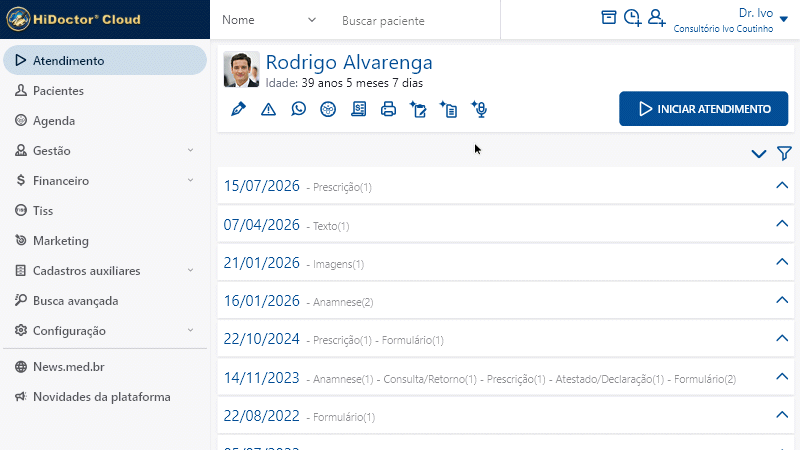This screenshot has width=800, height=450.
Task: Click the AI clipboard edit icon
Action: [418, 109]
